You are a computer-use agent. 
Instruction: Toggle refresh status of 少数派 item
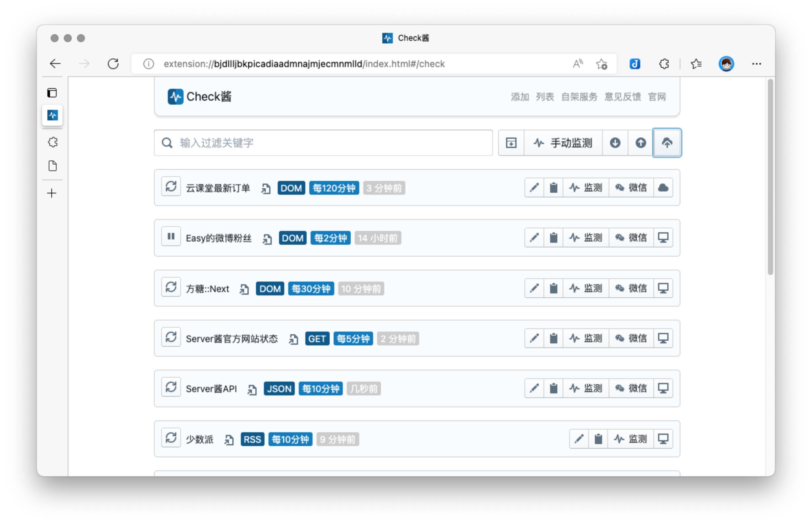[x=171, y=438]
